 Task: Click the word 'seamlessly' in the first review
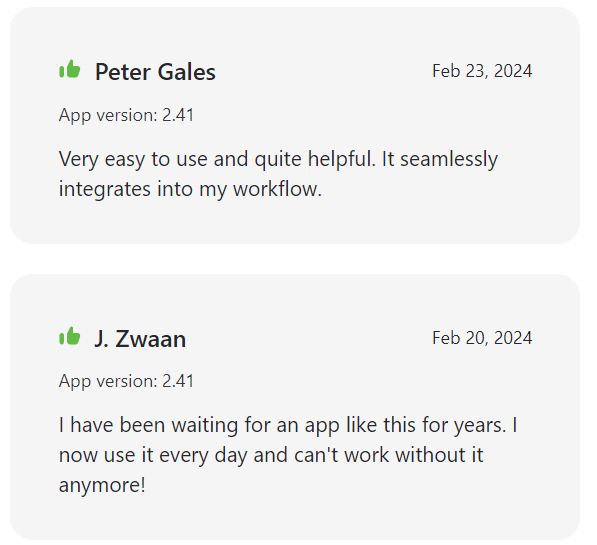[449, 159]
